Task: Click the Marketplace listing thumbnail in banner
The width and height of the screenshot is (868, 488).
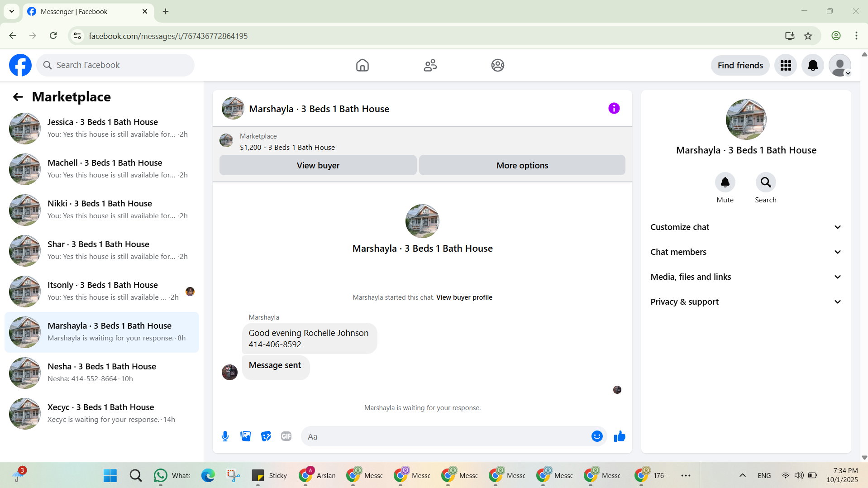Action: click(226, 140)
